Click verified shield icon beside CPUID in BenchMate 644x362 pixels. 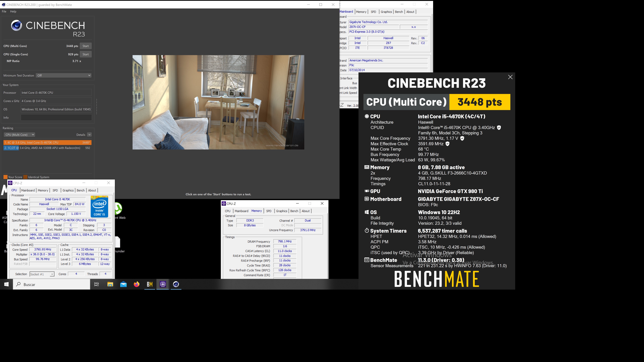click(499, 128)
